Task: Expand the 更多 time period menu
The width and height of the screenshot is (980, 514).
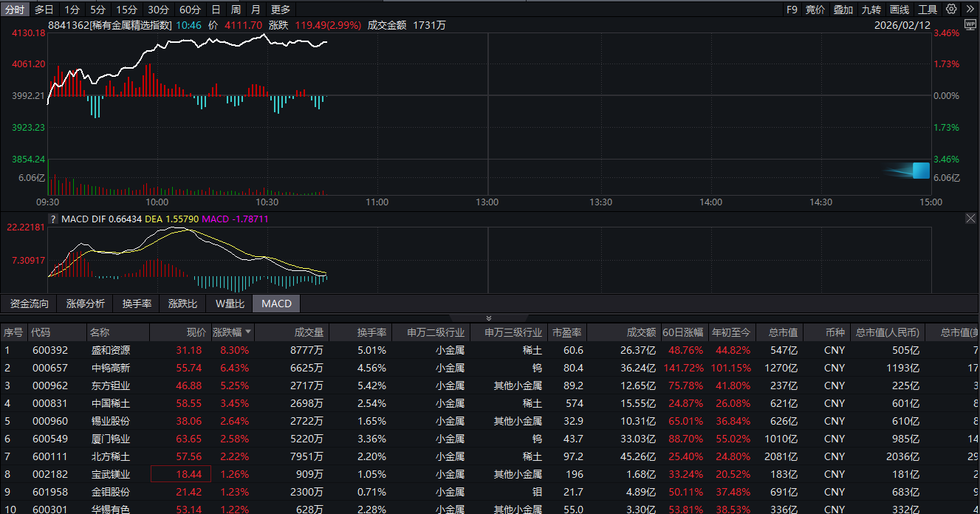Action: pos(281,10)
